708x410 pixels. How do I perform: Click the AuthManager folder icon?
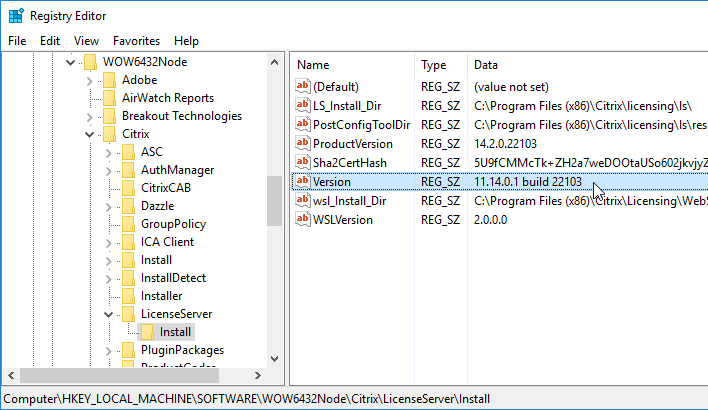[128, 170]
